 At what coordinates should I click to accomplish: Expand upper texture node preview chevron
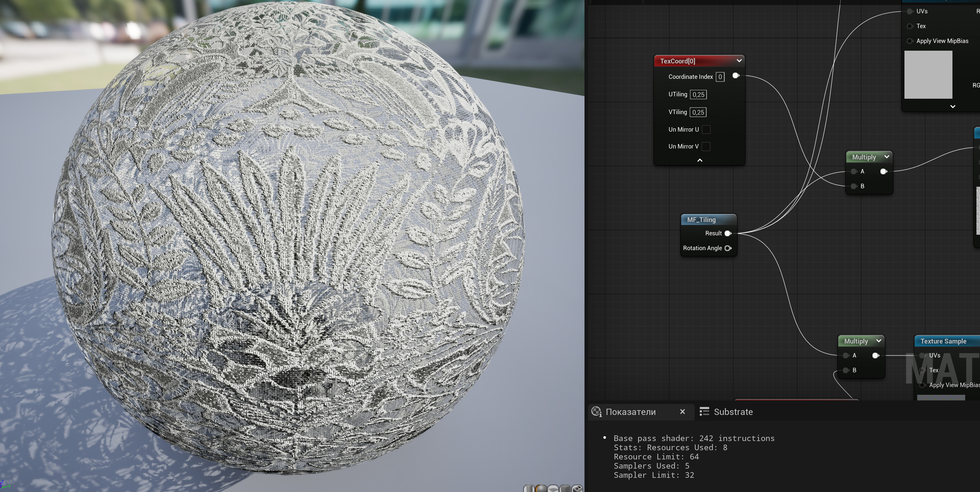coord(953,106)
